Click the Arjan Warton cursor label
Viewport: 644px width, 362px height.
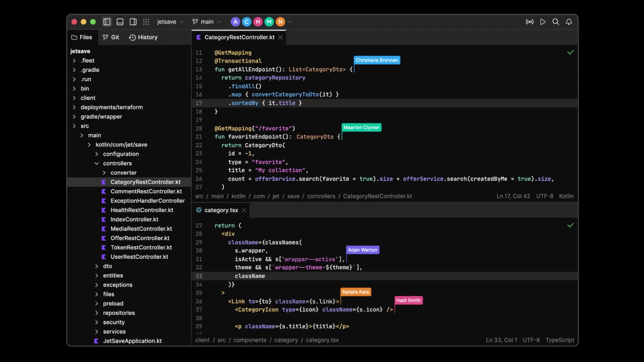tap(363, 250)
